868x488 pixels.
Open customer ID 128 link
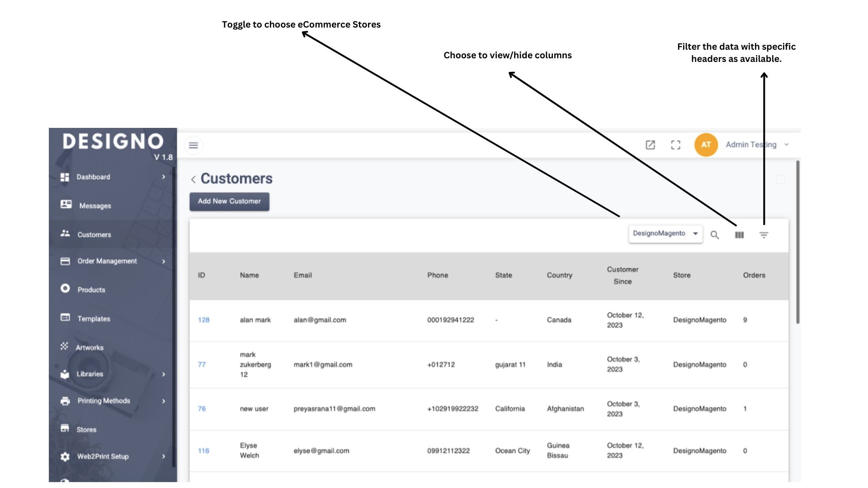pos(203,320)
